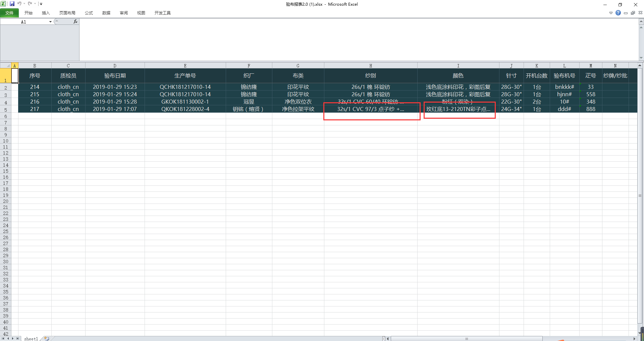Viewport: 644px width, 341px height.
Task: Select column header H
Action: (371, 66)
